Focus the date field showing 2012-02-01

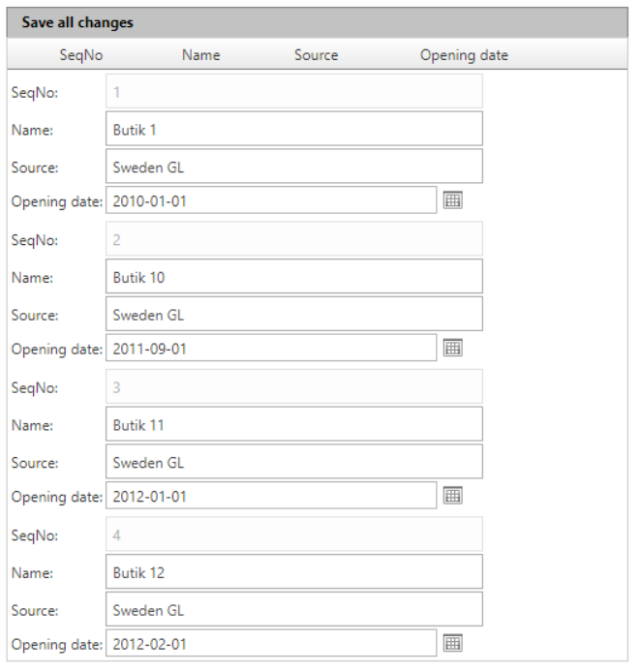[x=271, y=643]
